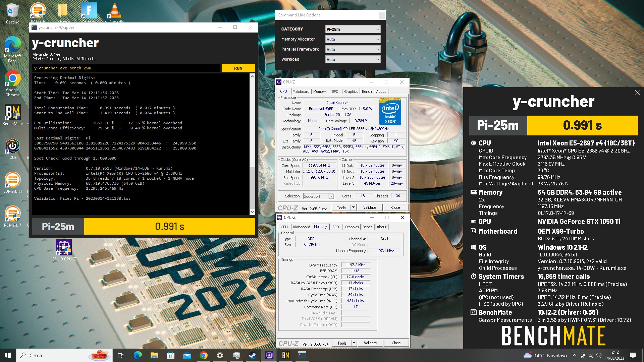Screen dimensions: 644x362
Task: Click Close in top CPU-Z window
Action: pyautogui.click(x=395, y=207)
